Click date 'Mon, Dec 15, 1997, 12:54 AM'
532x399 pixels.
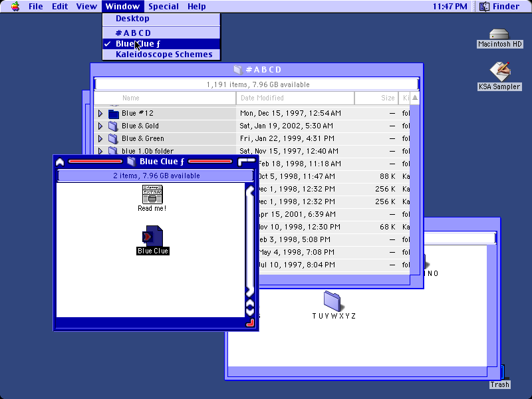pyautogui.click(x=291, y=113)
